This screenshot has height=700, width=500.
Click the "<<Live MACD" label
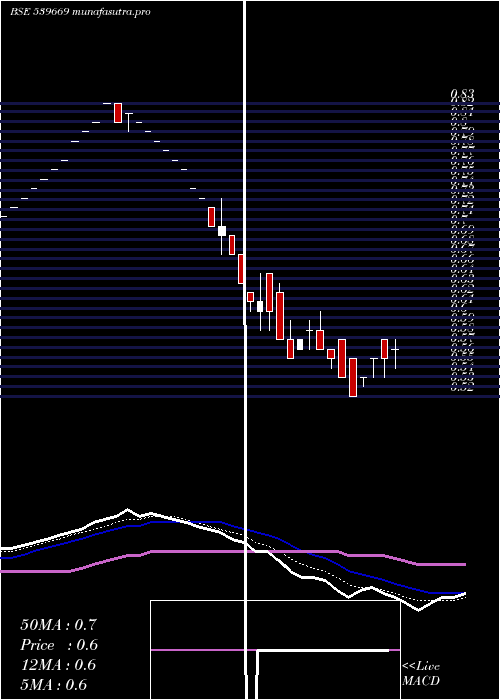click(421, 674)
